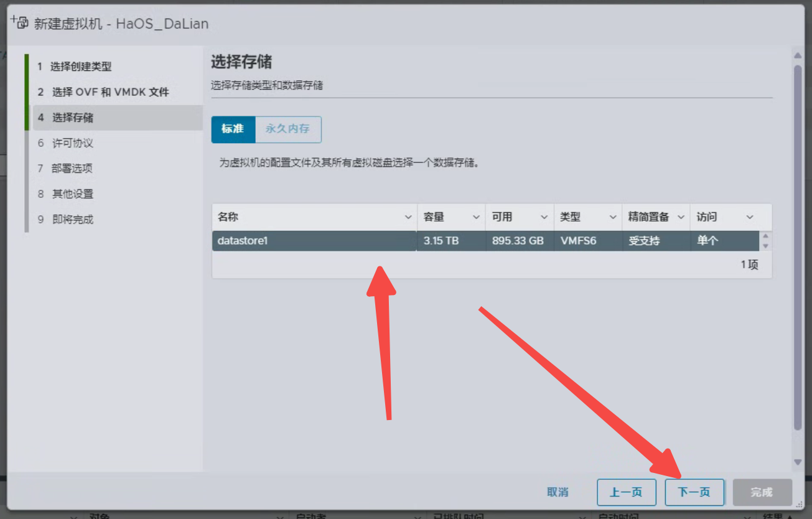Open the 访问 column dropdown chevron
812x519 pixels.
tap(750, 217)
